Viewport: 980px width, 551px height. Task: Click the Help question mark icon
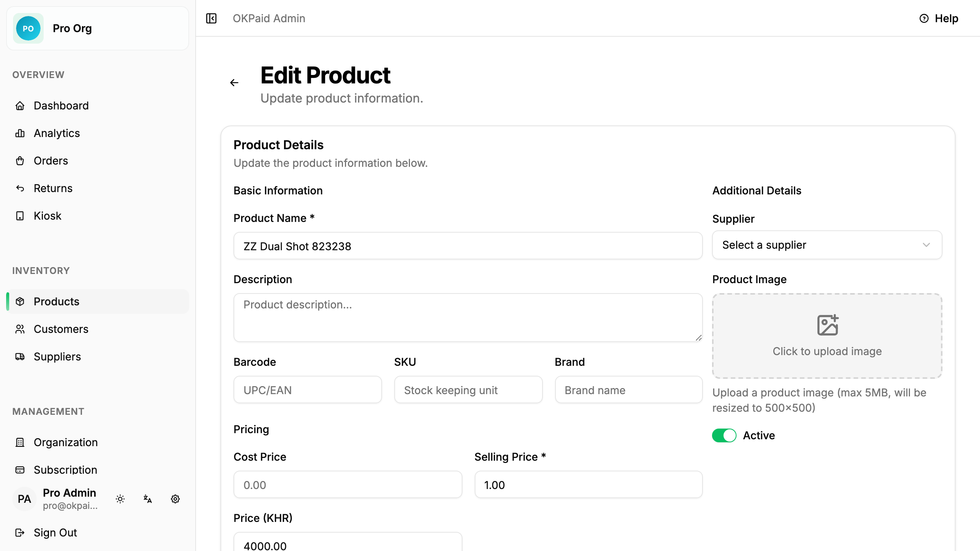924,18
